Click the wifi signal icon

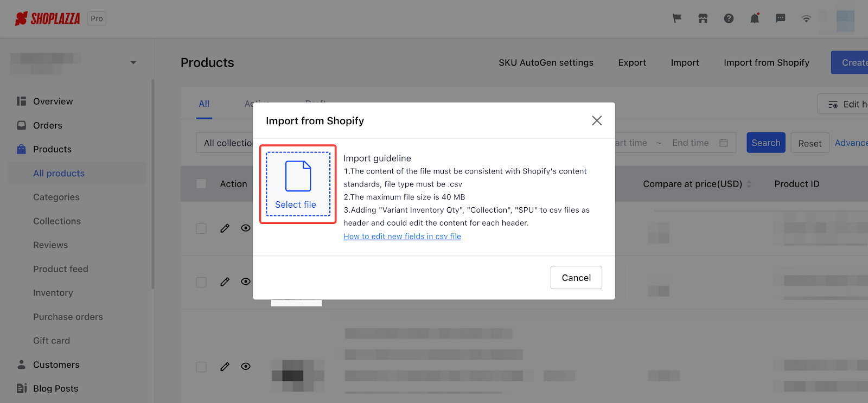point(806,18)
